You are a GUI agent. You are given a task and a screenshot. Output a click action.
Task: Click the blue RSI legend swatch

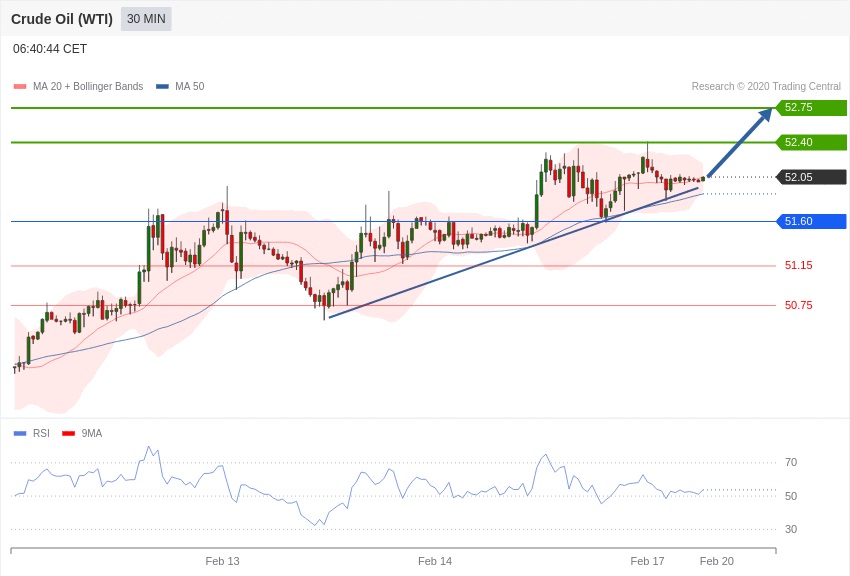click(20, 433)
